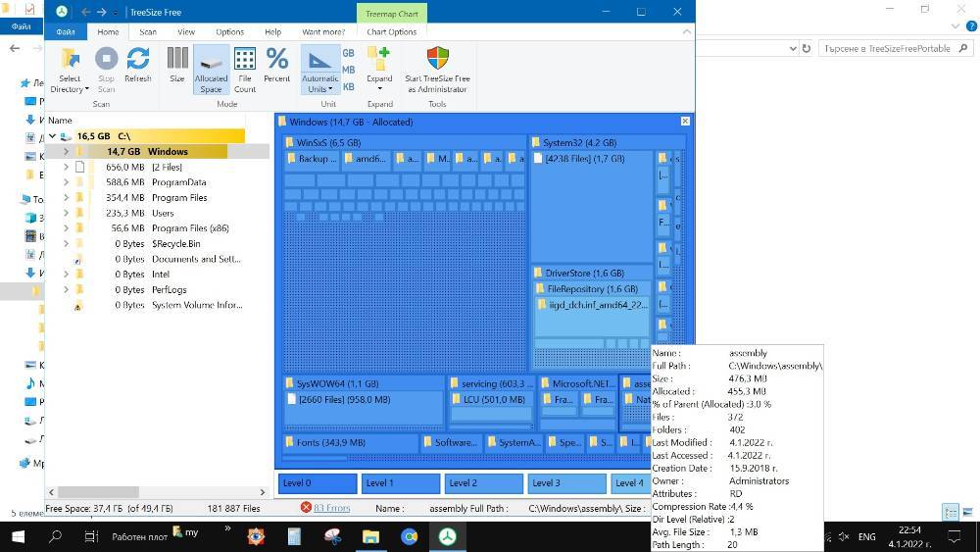Expand the Program Files (x86) node
The height and width of the screenshot is (552, 980).
(66, 228)
